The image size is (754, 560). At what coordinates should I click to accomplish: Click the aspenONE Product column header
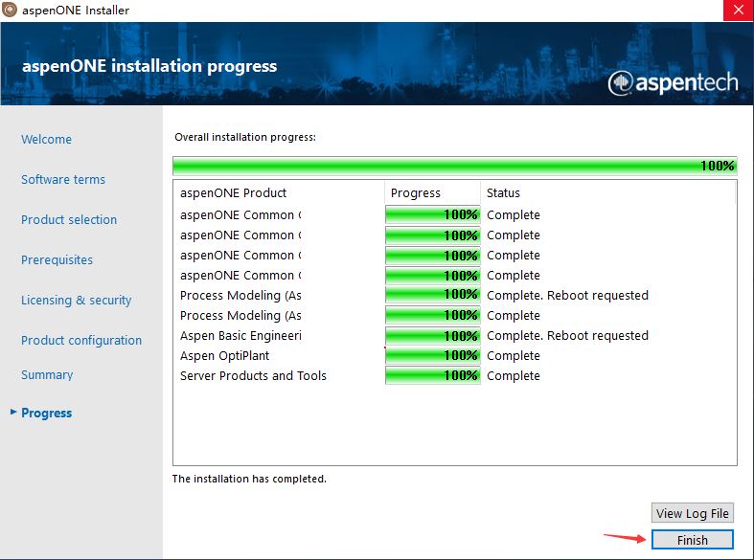pyautogui.click(x=279, y=192)
